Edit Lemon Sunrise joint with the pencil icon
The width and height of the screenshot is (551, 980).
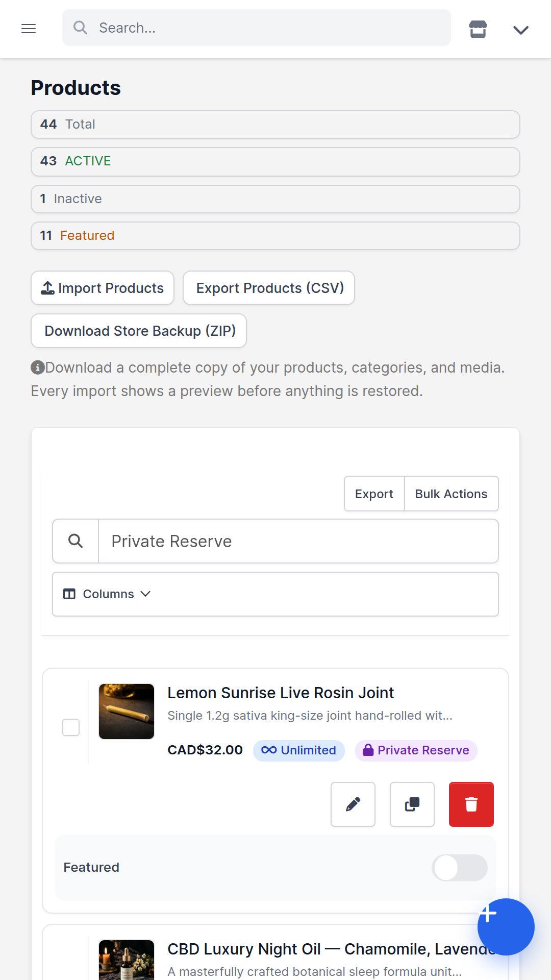point(353,804)
